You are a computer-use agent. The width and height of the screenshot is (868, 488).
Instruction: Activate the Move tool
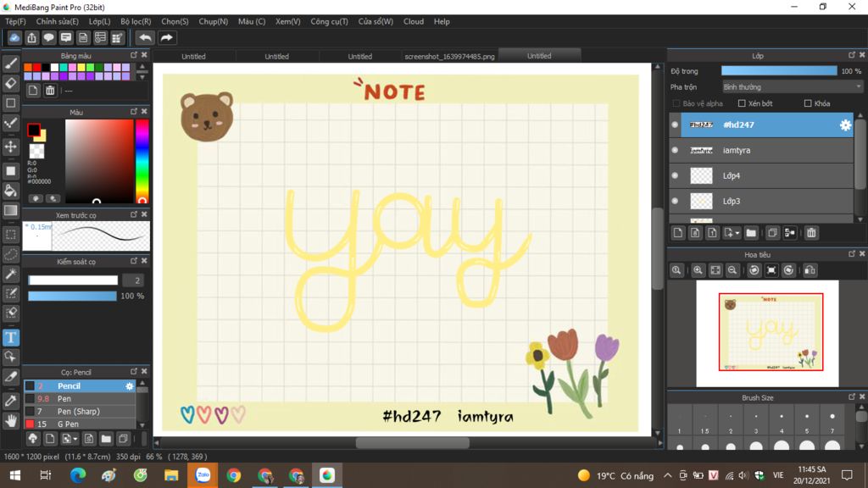10,147
